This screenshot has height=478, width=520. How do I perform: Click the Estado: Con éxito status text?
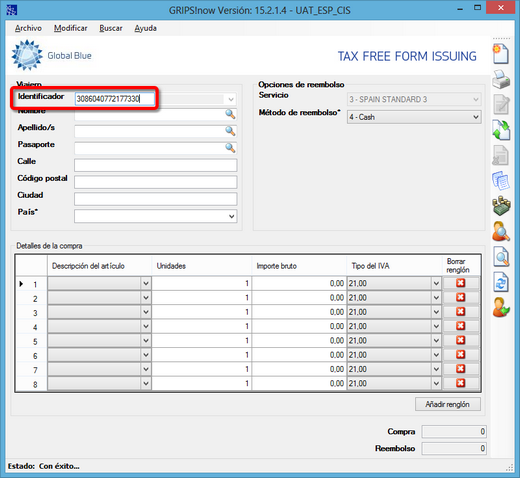(x=43, y=466)
